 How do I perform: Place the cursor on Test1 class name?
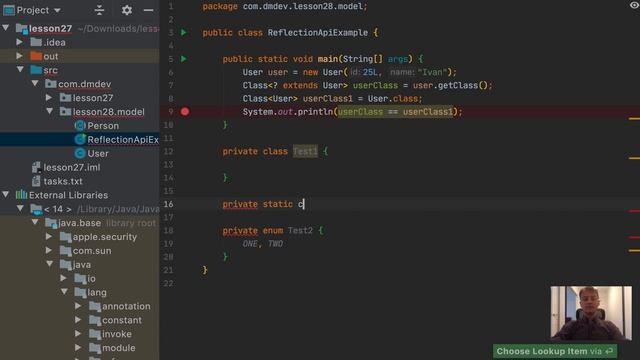tap(305, 151)
